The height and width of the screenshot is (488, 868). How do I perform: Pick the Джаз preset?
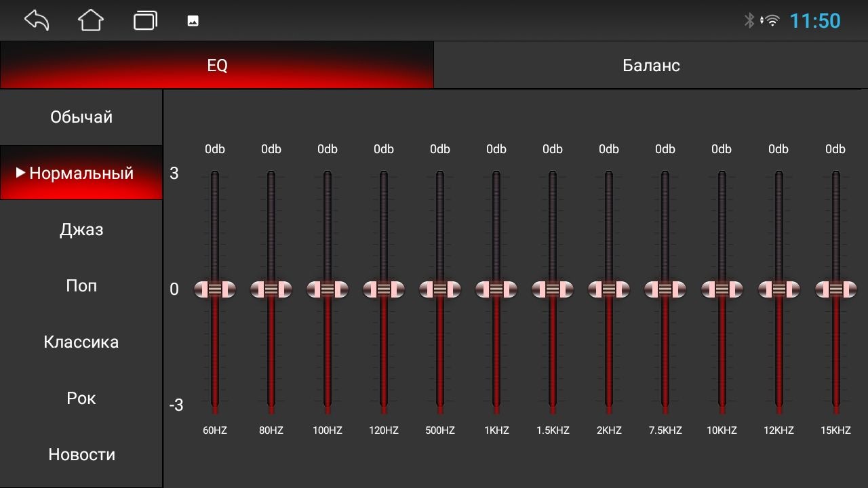point(81,230)
